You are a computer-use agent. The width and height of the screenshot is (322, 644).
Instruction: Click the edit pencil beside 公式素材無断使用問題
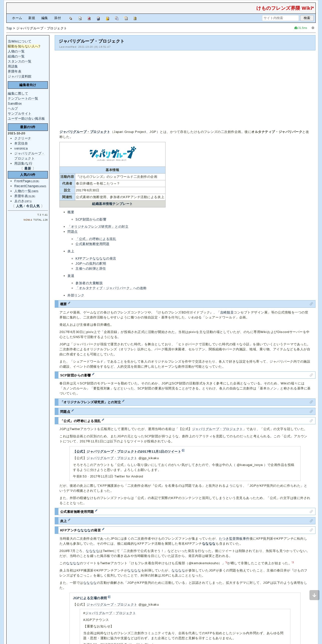[x=96, y=511]
